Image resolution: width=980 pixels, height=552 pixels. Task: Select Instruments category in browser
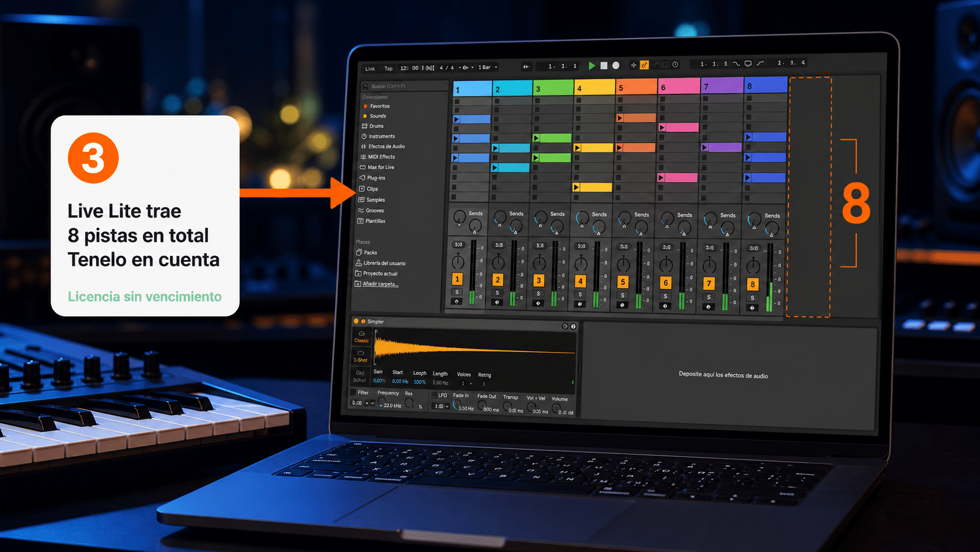tap(382, 136)
